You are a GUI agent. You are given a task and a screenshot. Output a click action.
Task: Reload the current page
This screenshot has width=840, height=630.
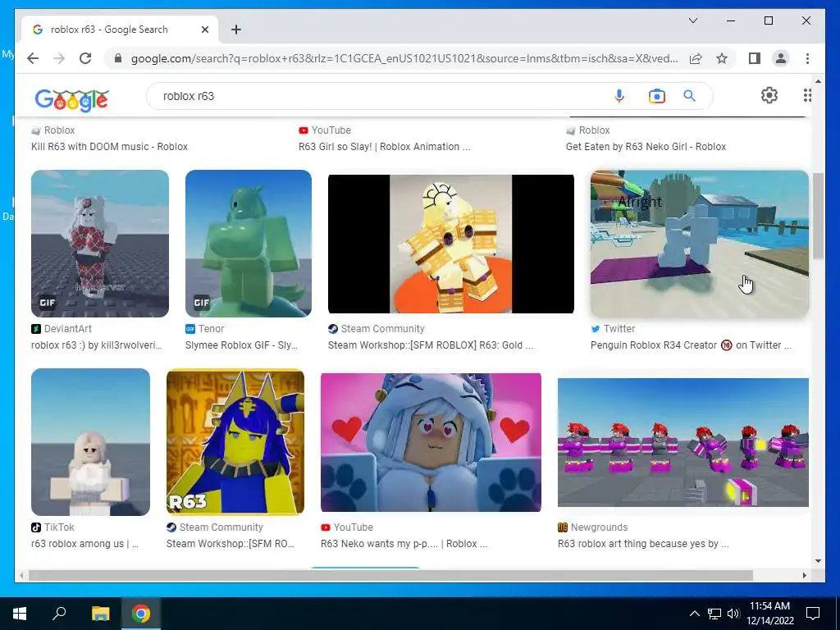pos(85,58)
